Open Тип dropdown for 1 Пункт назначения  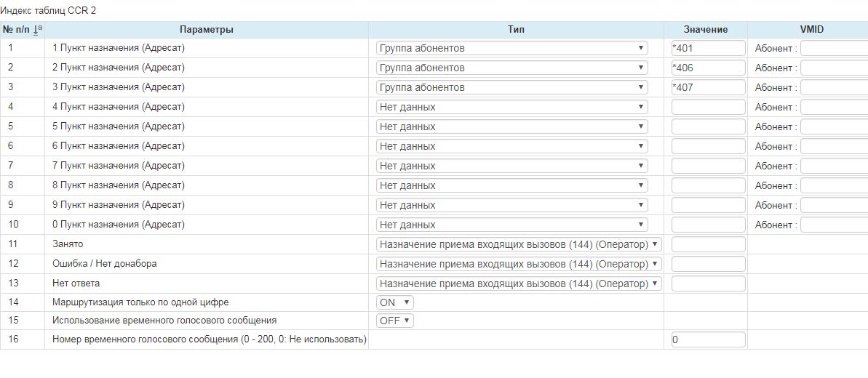click(x=511, y=48)
